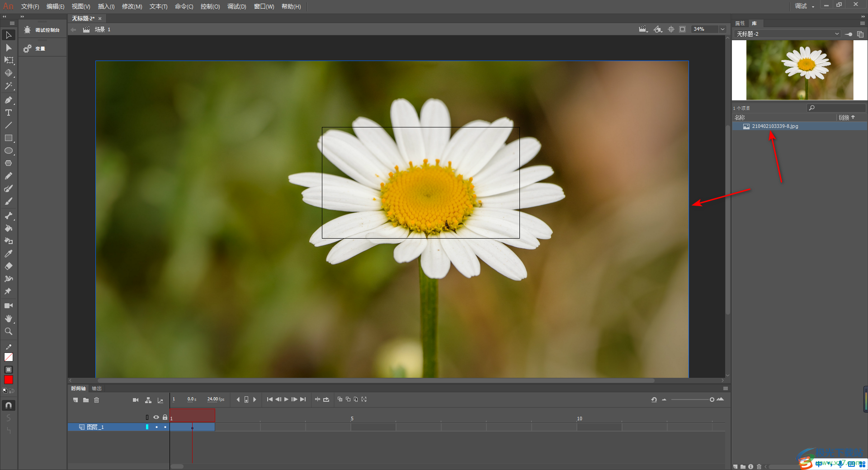Toggle lock dot of 图层_1
This screenshot has width=868, height=470.
click(165, 427)
